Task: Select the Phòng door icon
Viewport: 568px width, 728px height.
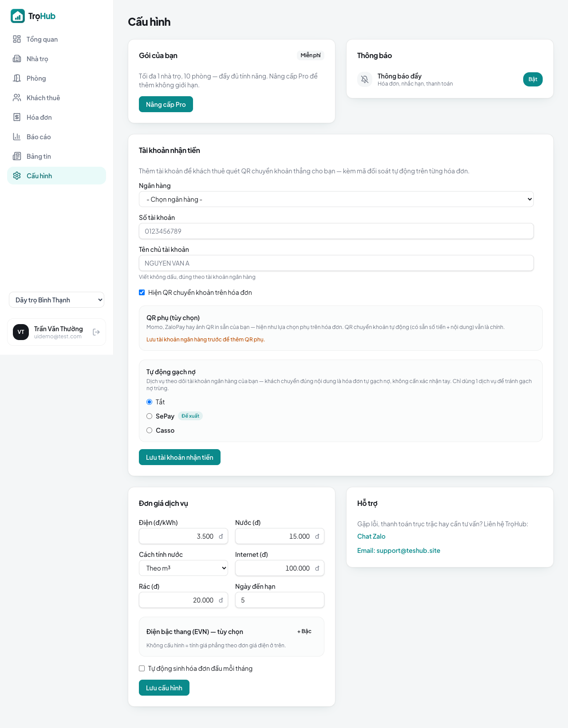Action: pyautogui.click(x=17, y=78)
